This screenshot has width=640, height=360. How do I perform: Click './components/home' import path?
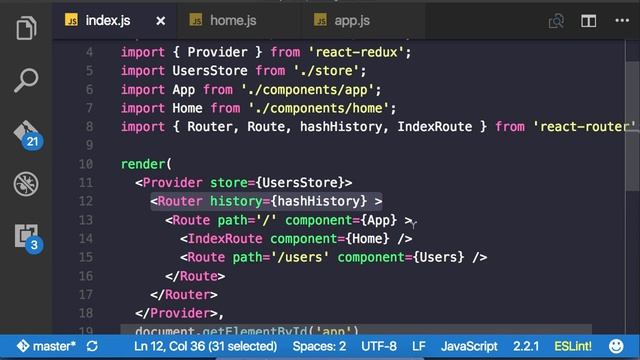(x=319, y=108)
